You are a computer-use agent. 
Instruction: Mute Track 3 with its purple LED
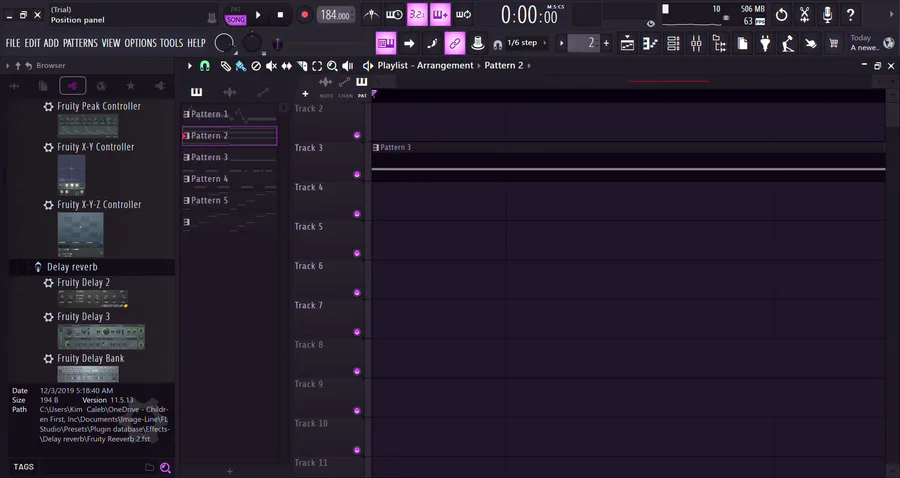point(357,174)
